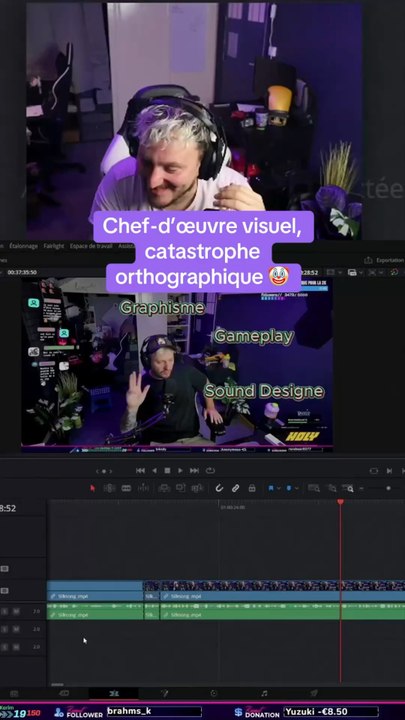Click the Custom Zoom icon
Viewport: 405px width, 720px height.
pos(349,488)
